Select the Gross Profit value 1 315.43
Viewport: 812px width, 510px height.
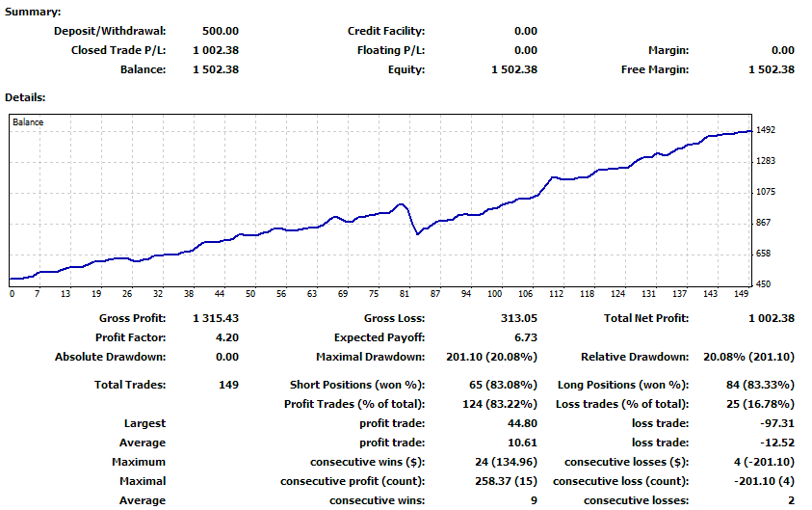tap(216, 318)
